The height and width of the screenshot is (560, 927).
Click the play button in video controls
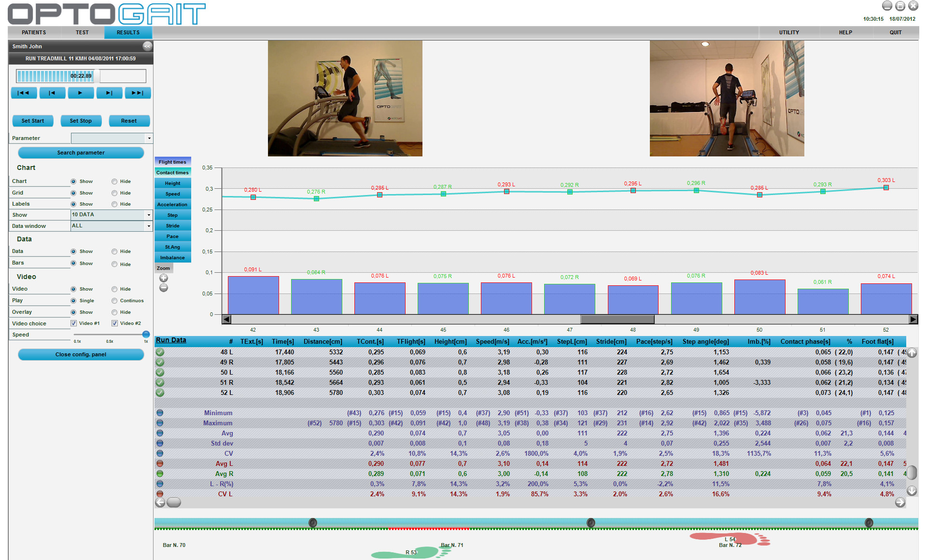pos(81,93)
